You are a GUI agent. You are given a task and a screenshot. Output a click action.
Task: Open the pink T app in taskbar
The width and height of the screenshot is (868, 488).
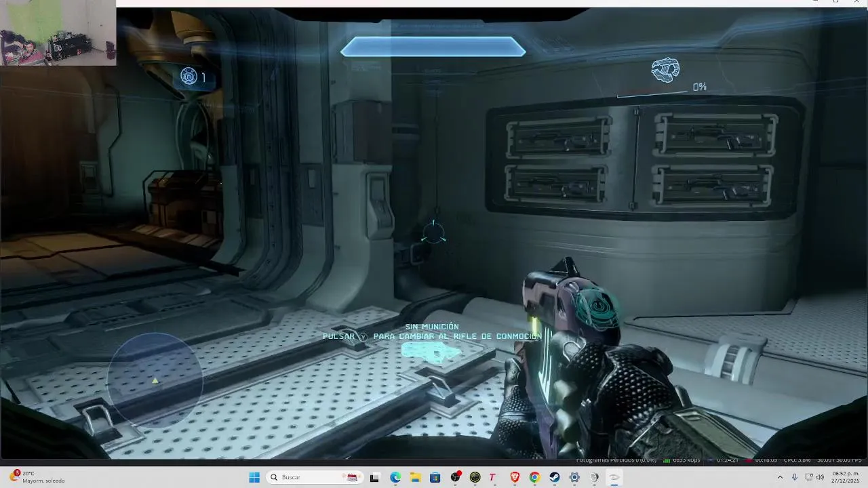tap(492, 477)
